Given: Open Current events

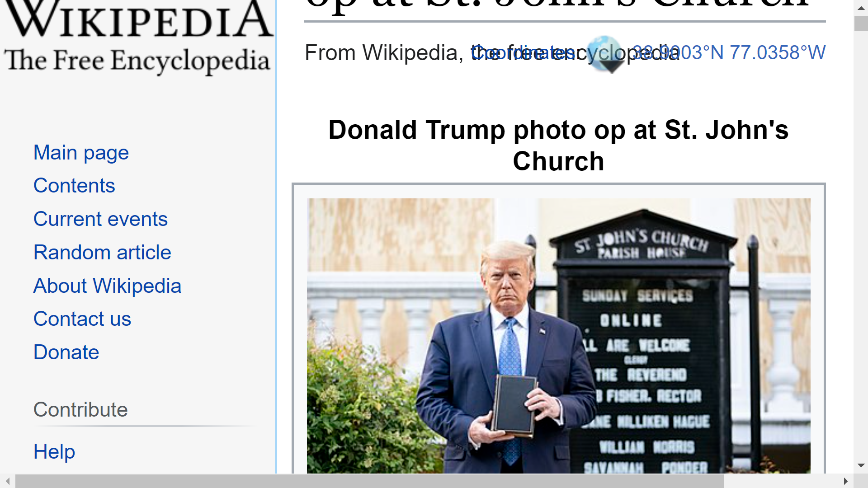Looking at the screenshot, I should pos(100,219).
